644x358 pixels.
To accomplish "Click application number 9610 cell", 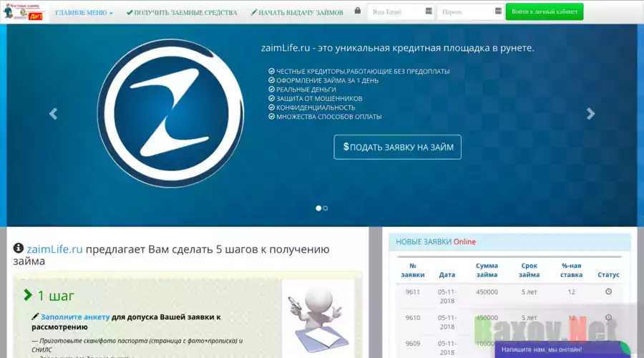I will tap(413, 318).
